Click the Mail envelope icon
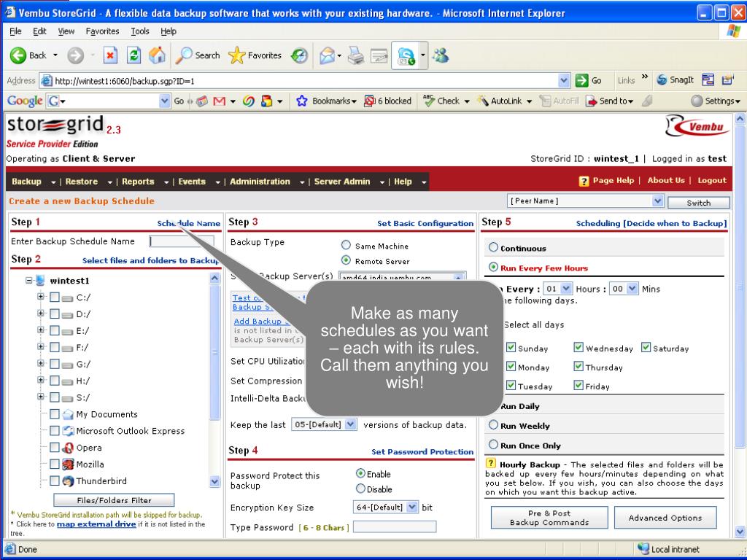This screenshot has height=560, width=747. tap(328, 55)
